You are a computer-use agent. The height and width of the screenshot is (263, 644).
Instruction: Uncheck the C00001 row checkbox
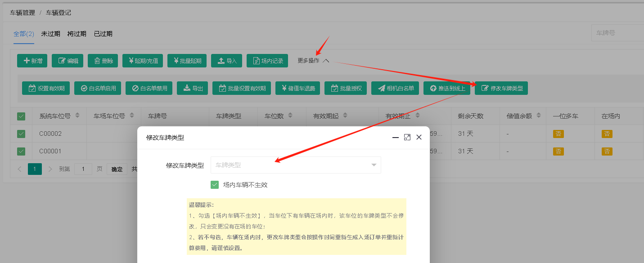pyautogui.click(x=21, y=151)
